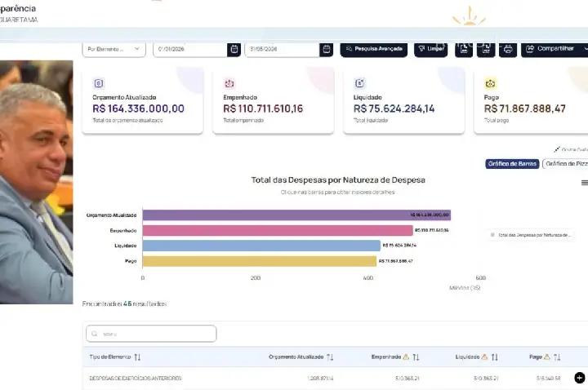Click the Ocultar Gráfico link
This screenshot has height=390, width=588.
tap(571, 149)
